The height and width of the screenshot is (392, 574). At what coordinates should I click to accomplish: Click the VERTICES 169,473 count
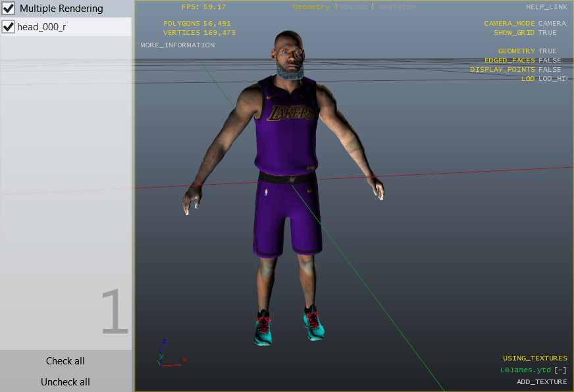199,32
